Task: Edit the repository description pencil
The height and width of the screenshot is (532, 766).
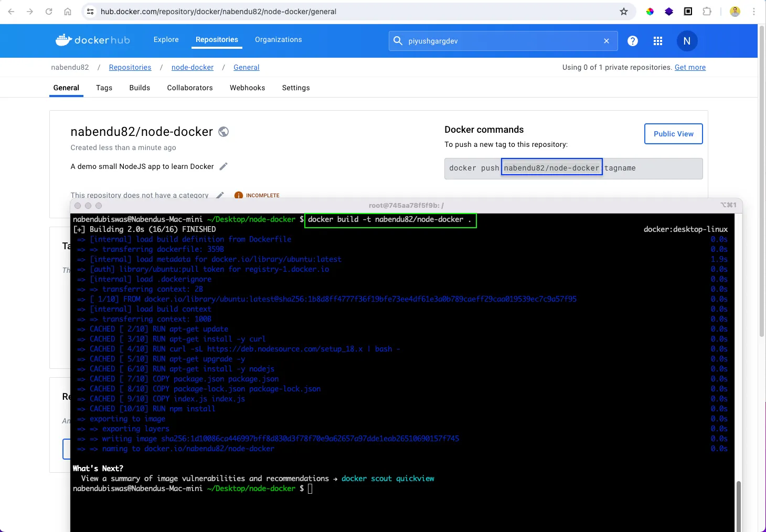Action: coord(224,166)
